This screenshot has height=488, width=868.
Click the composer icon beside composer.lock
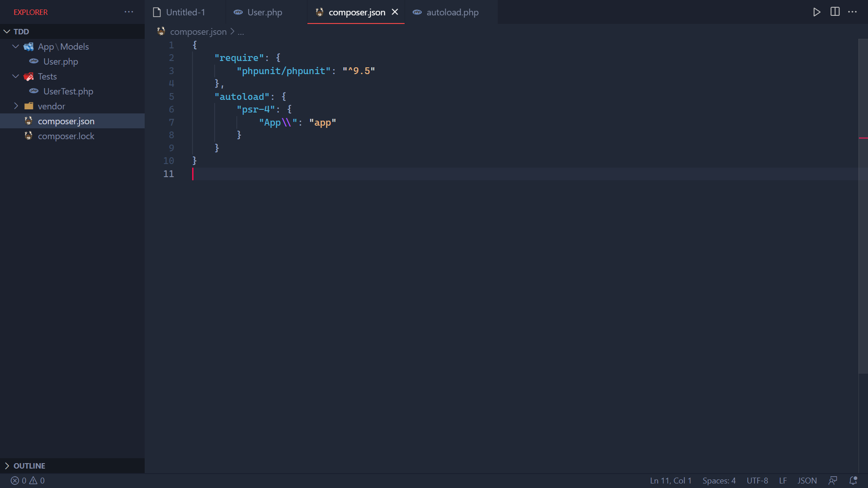point(28,136)
